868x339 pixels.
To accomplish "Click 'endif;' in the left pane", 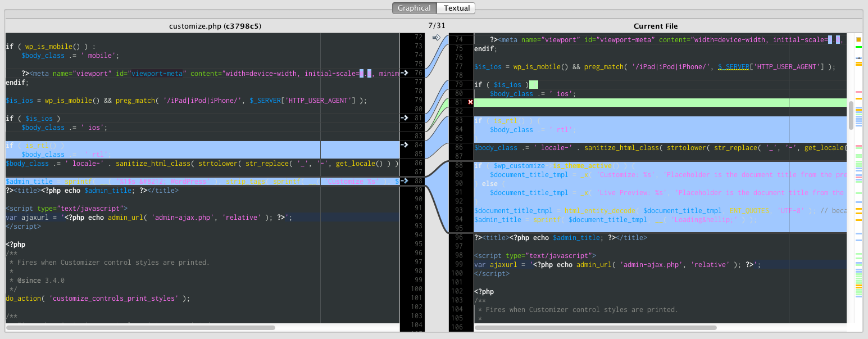I will (x=17, y=83).
